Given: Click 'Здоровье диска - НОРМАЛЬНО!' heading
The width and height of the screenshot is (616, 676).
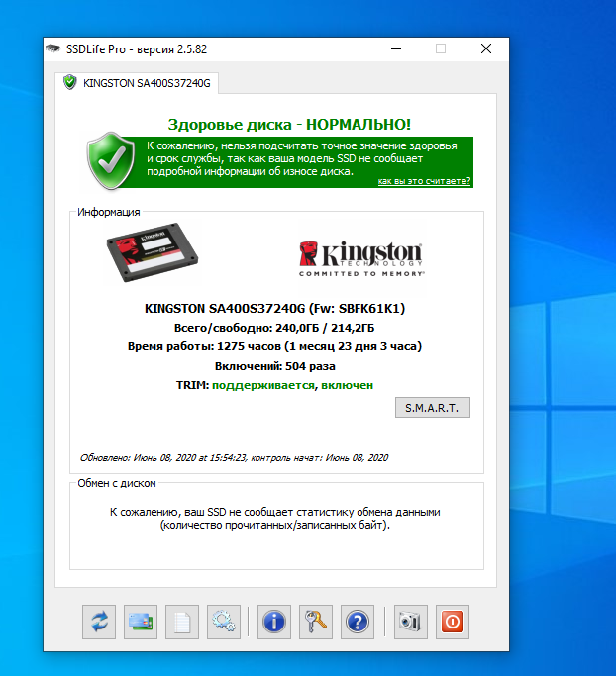Looking at the screenshot, I should (x=289, y=124).
